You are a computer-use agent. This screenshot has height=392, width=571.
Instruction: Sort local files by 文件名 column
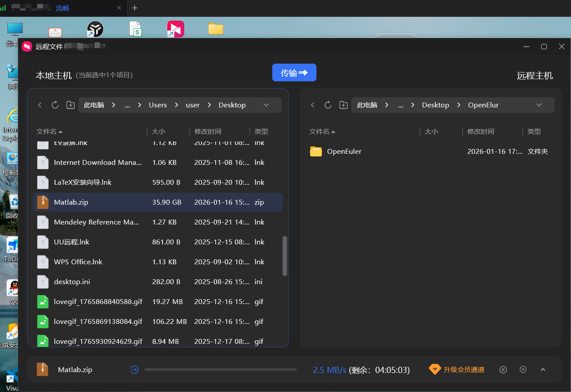tap(49, 132)
